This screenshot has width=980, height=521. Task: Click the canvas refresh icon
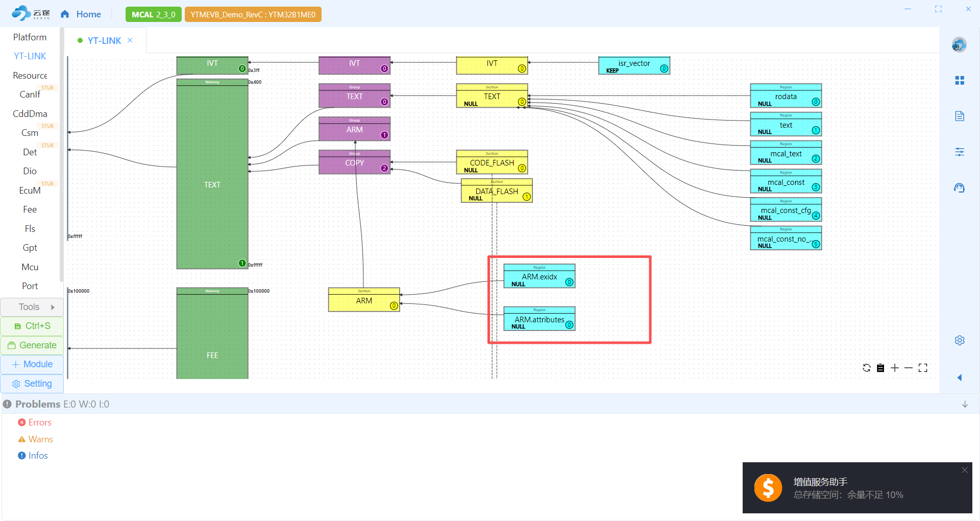click(866, 368)
